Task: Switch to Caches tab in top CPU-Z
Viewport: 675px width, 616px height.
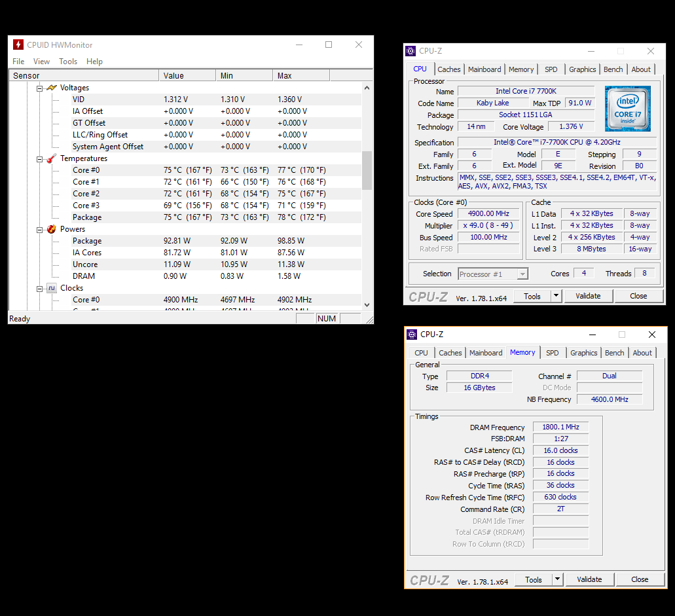Action: click(448, 69)
